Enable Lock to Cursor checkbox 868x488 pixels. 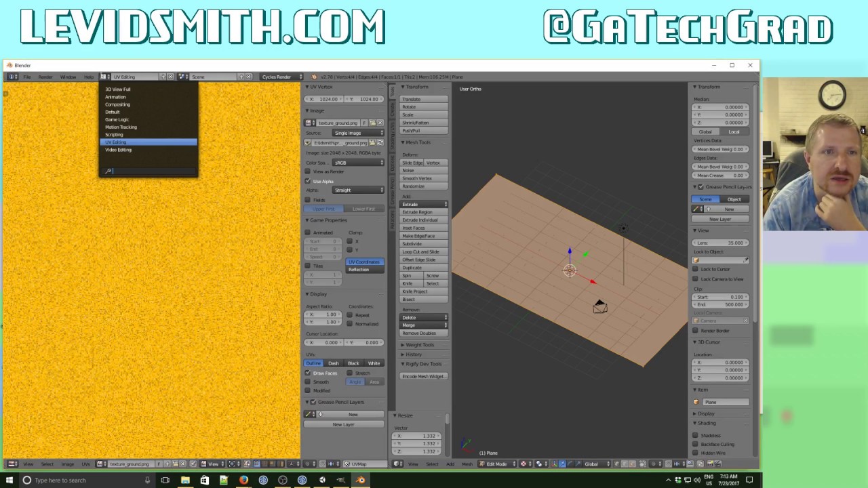[x=696, y=269]
